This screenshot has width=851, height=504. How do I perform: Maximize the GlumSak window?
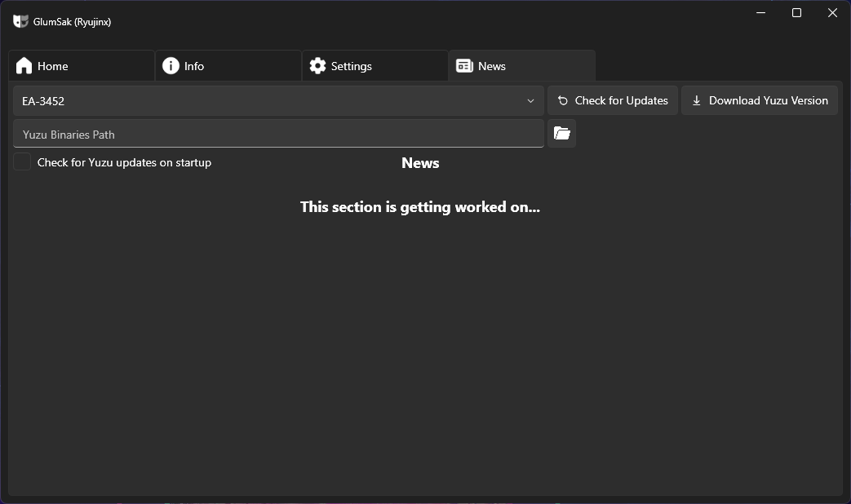pos(796,12)
